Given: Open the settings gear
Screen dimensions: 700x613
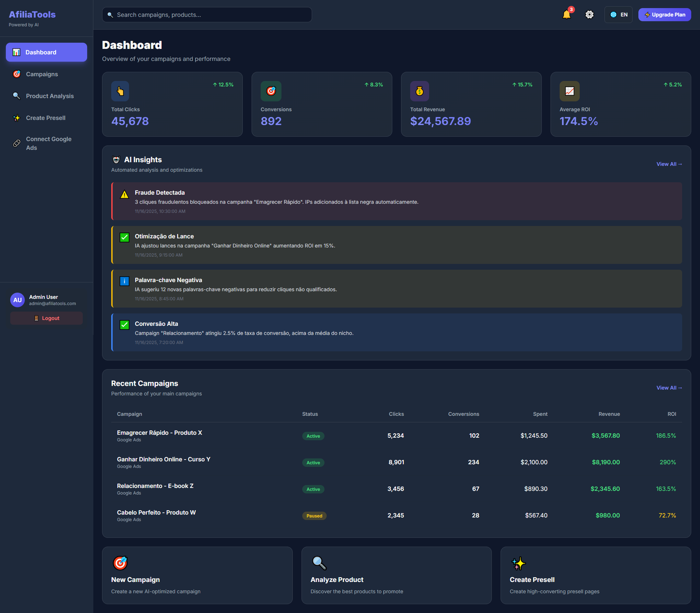Looking at the screenshot, I should pos(589,14).
